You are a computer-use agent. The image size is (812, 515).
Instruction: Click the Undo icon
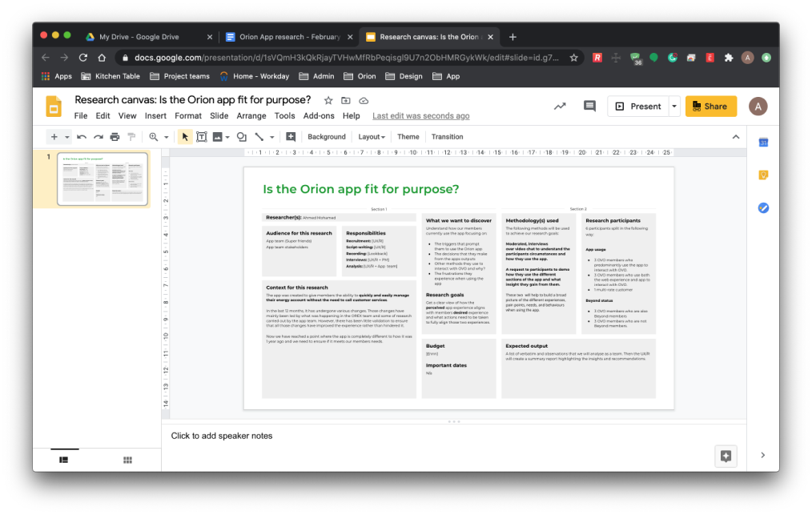(x=82, y=136)
